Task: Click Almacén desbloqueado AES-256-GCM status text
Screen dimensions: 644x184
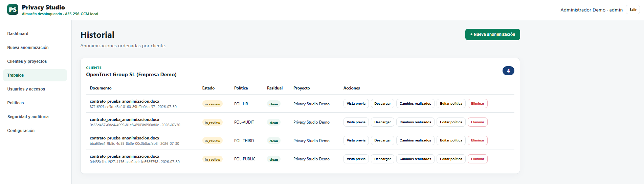Action: 60,14
